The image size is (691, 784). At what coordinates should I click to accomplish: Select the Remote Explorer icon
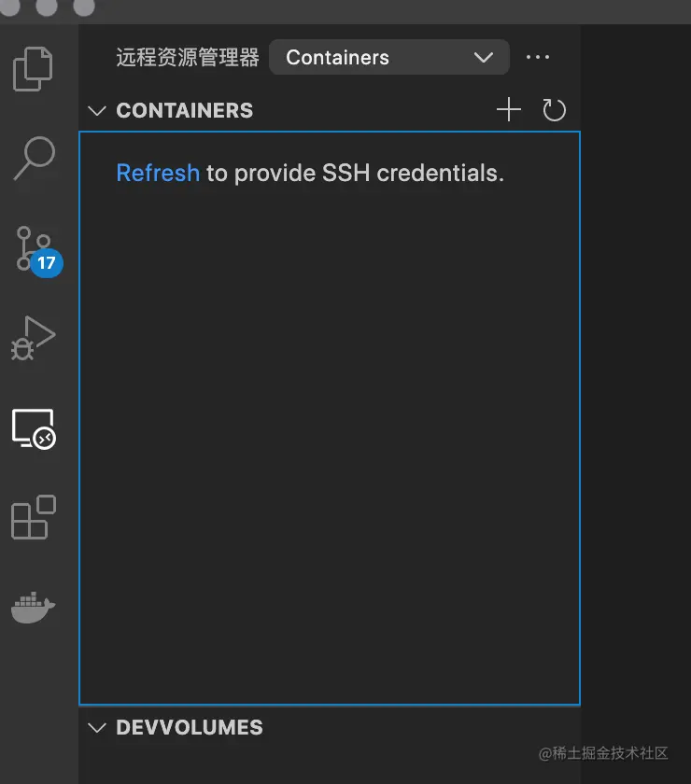34,428
